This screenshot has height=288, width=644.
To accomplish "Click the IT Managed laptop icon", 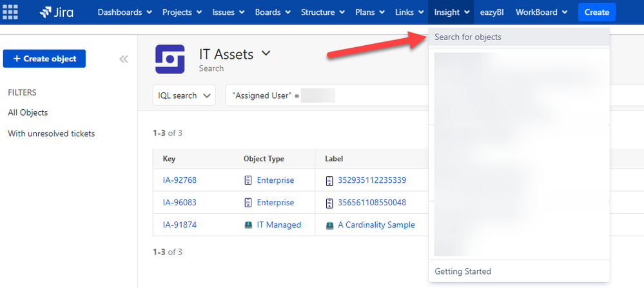I will (x=248, y=225).
